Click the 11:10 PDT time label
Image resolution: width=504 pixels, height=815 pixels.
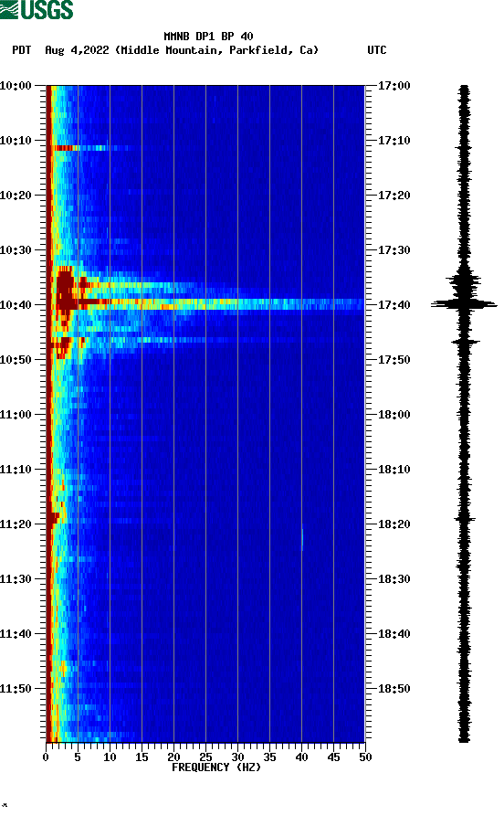(16, 470)
